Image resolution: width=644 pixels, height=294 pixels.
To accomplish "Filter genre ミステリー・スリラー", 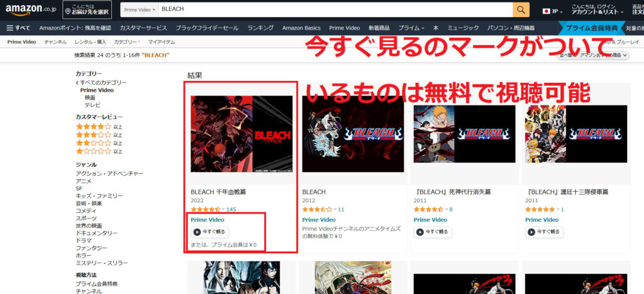I will point(101,263).
